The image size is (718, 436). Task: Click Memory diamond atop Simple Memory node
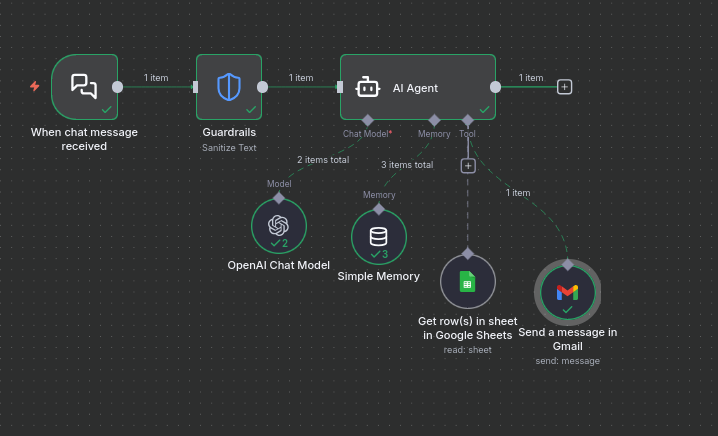(x=379, y=209)
